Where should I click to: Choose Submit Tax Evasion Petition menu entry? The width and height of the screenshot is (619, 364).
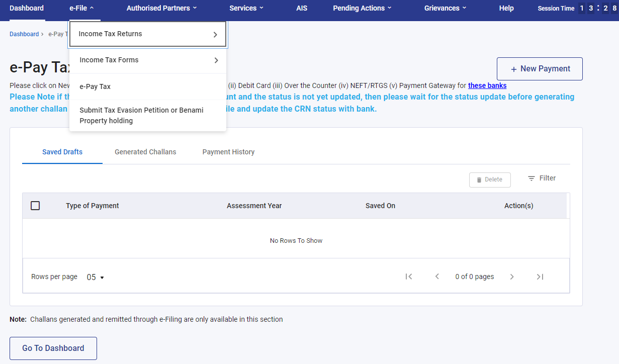tap(141, 115)
